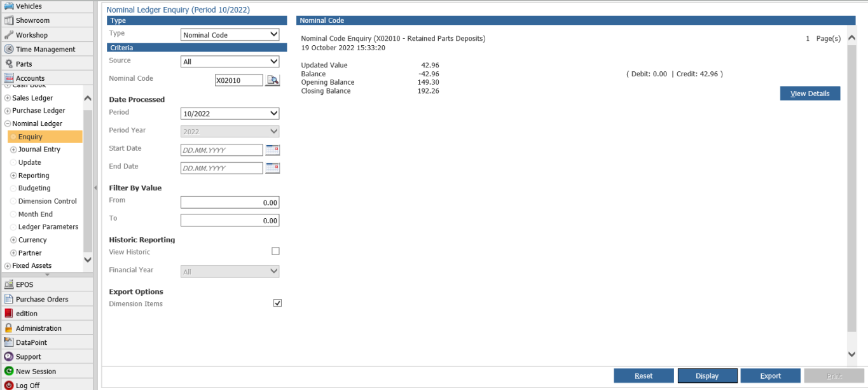This screenshot has width=868, height=390.
Task: Start a New Session icon
Action: coord(9,371)
